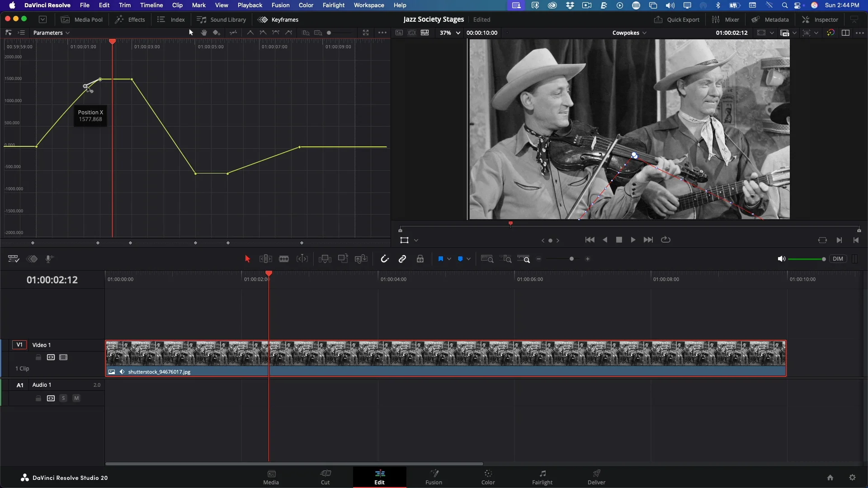The image size is (868, 488).
Task: Open the Color page
Action: pyautogui.click(x=488, y=478)
